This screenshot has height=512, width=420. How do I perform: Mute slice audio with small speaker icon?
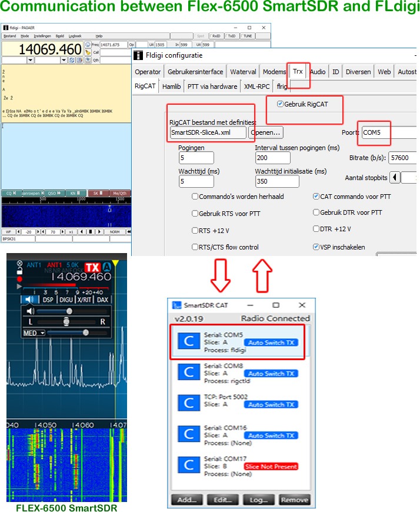[x=31, y=311]
